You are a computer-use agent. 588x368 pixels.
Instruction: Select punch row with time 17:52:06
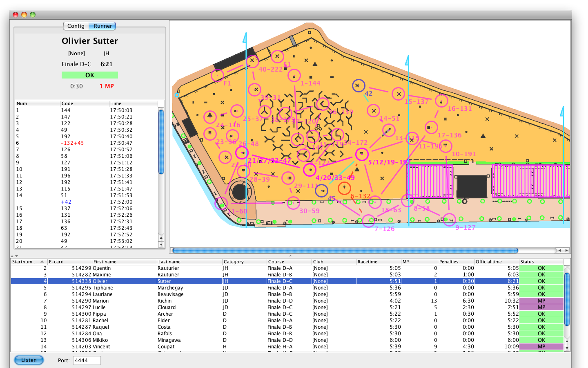coord(86,209)
